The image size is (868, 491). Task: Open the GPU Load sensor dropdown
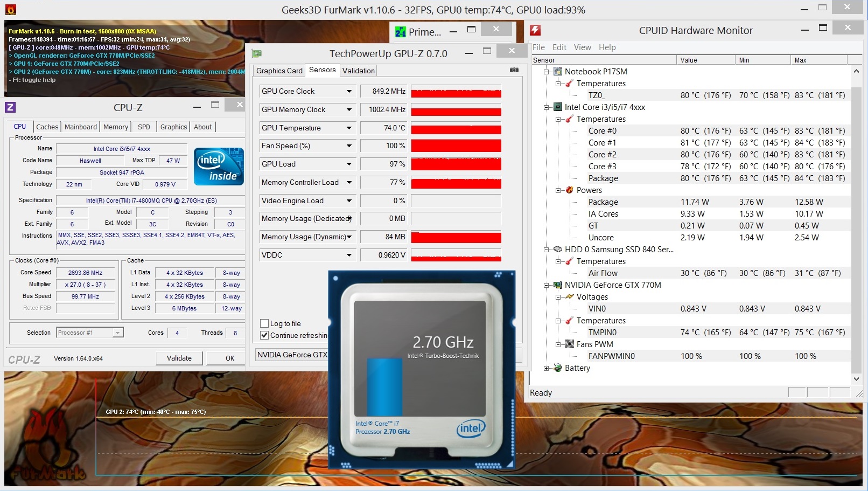coord(349,164)
